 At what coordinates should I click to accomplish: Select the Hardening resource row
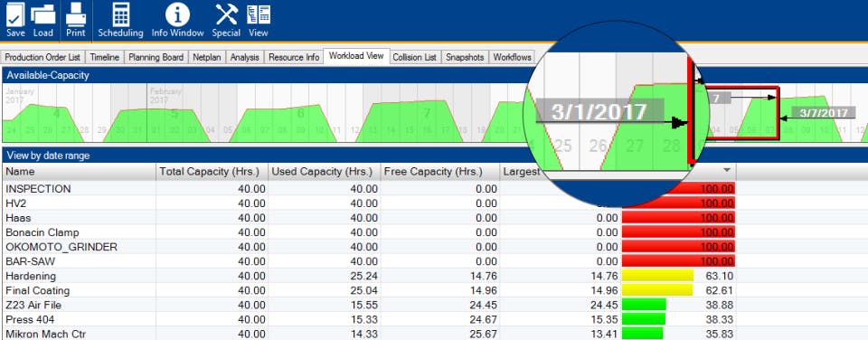(369, 276)
